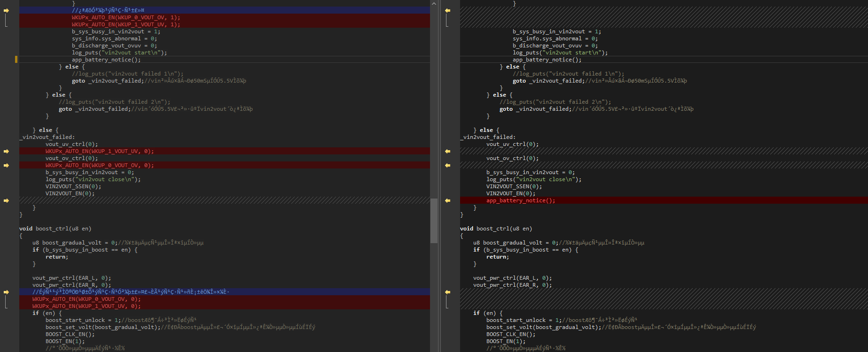Screen dimensions: 868x352
Task: Click left-pane arrow on line after vout_ov_ctrl(0)
Action: click(x=7, y=165)
